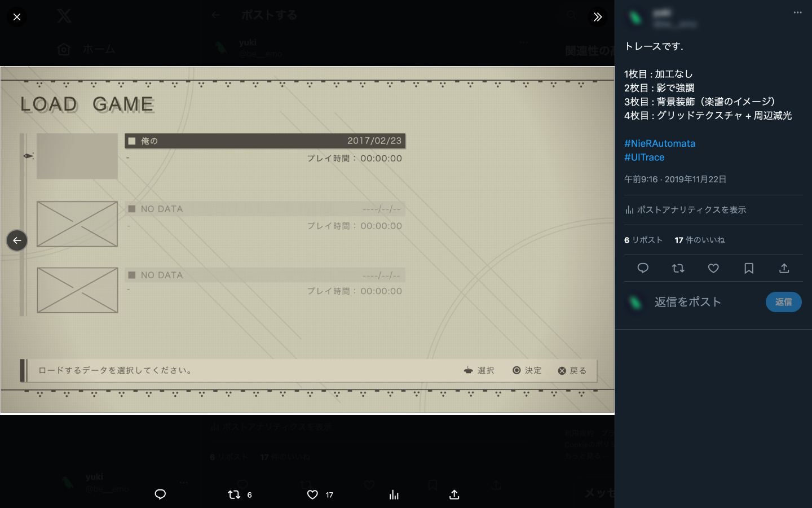Click the 返信をポスト reply field
This screenshot has width=812, height=508.
[x=688, y=302]
